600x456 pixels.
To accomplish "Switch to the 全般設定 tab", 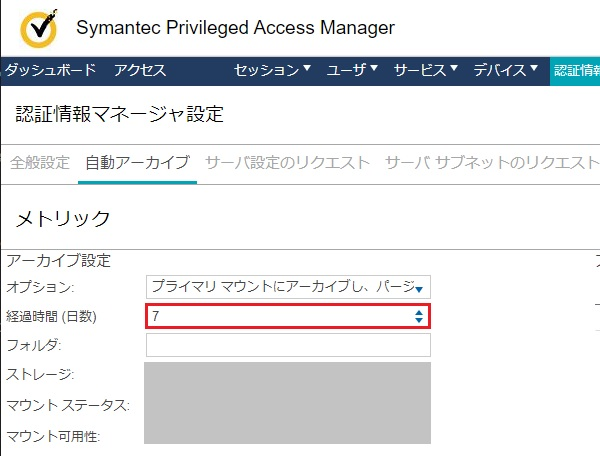I will click(40, 163).
